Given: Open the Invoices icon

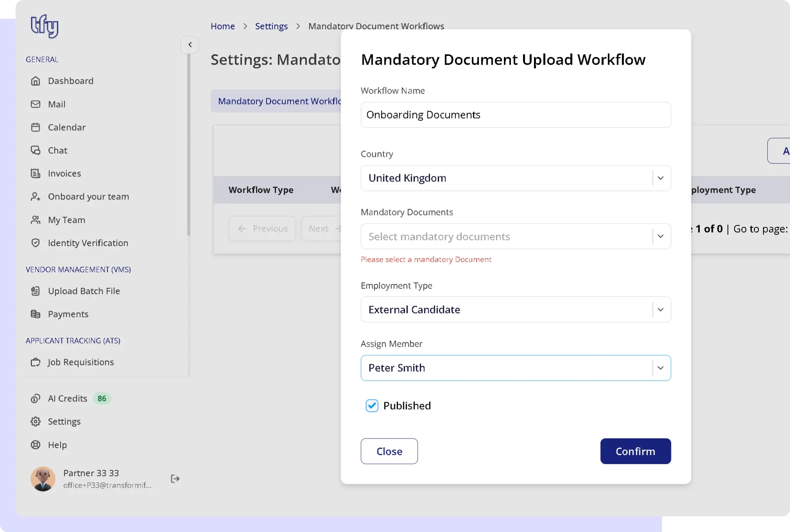Looking at the screenshot, I should [x=36, y=173].
